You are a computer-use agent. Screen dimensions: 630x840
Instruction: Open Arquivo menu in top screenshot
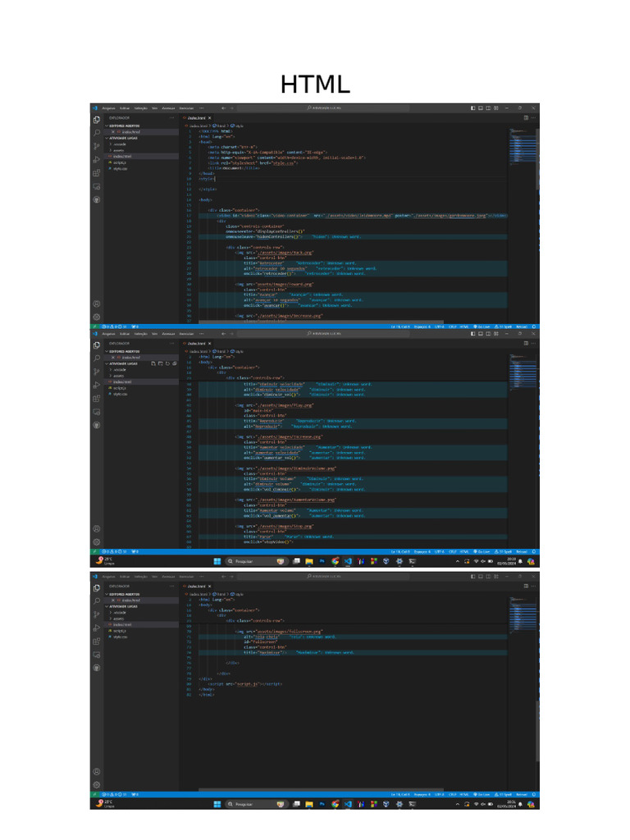click(109, 108)
